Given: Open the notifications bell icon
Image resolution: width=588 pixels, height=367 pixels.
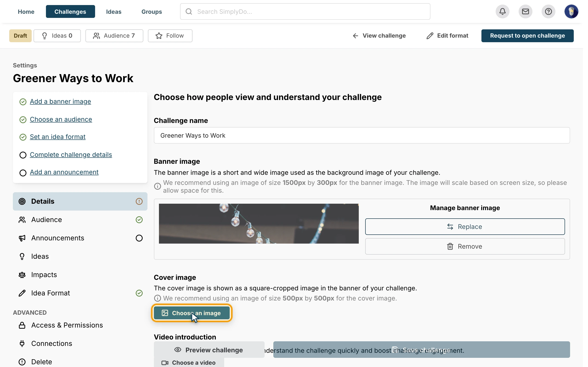Looking at the screenshot, I should click(502, 11).
